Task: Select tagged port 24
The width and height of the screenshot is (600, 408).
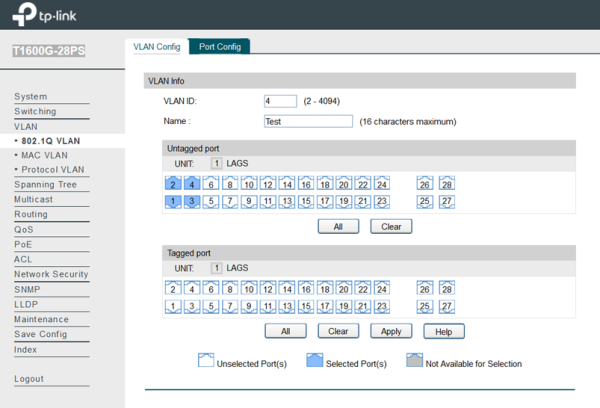Action: [x=381, y=288]
